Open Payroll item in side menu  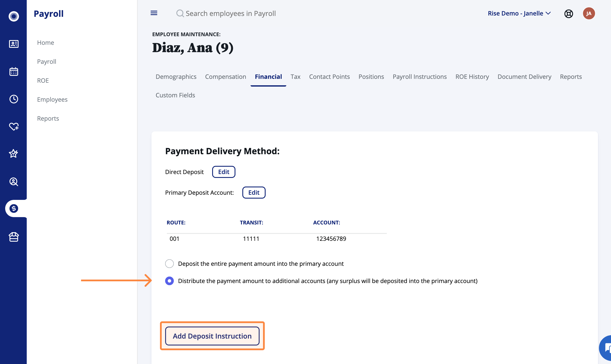click(x=47, y=61)
